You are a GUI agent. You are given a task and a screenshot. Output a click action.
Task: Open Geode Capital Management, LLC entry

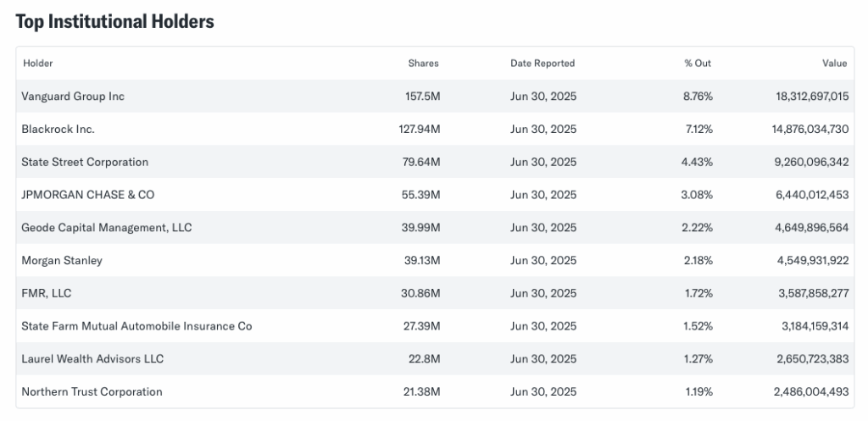click(107, 228)
